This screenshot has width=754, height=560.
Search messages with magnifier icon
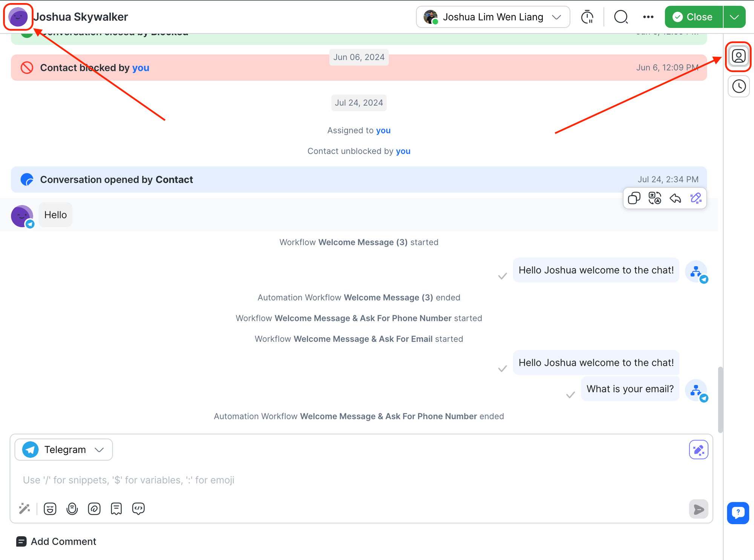[621, 17]
